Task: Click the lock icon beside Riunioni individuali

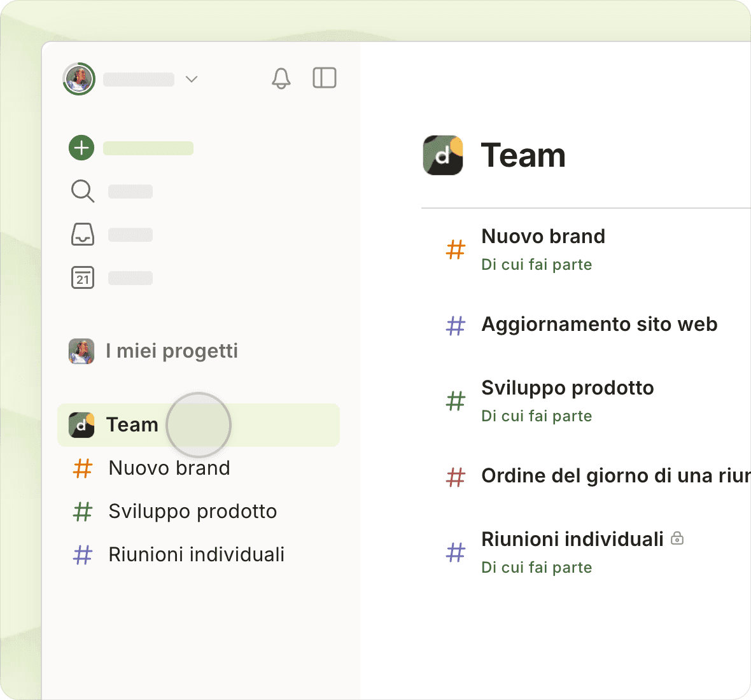Action: [x=677, y=538]
